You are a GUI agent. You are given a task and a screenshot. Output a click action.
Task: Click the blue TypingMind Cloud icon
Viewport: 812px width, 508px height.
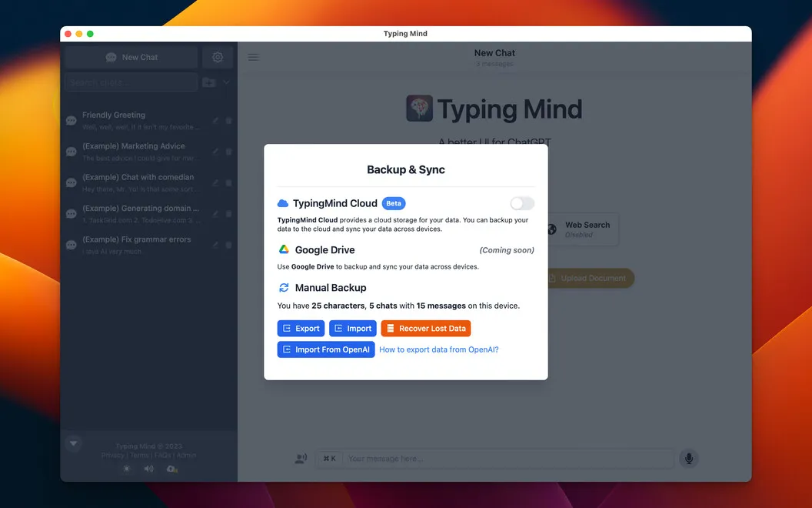pyautogui.click(x=283, y=203)
